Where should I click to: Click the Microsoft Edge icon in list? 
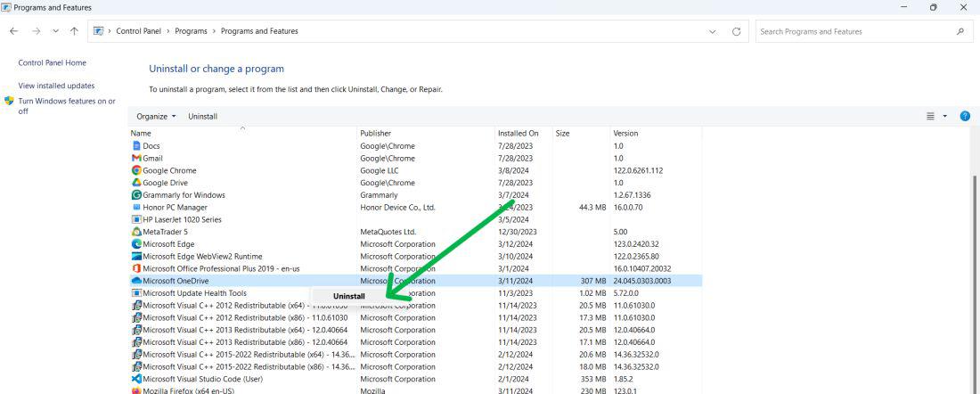[137, 244]
